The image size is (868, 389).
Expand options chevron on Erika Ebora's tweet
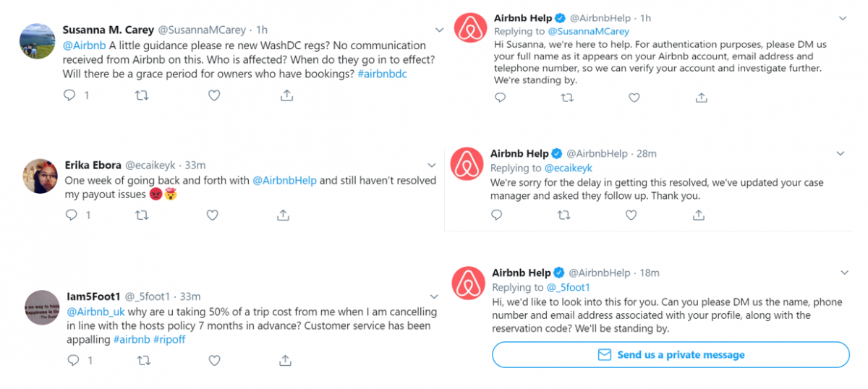pyautogui.click(x=432, y=165)
